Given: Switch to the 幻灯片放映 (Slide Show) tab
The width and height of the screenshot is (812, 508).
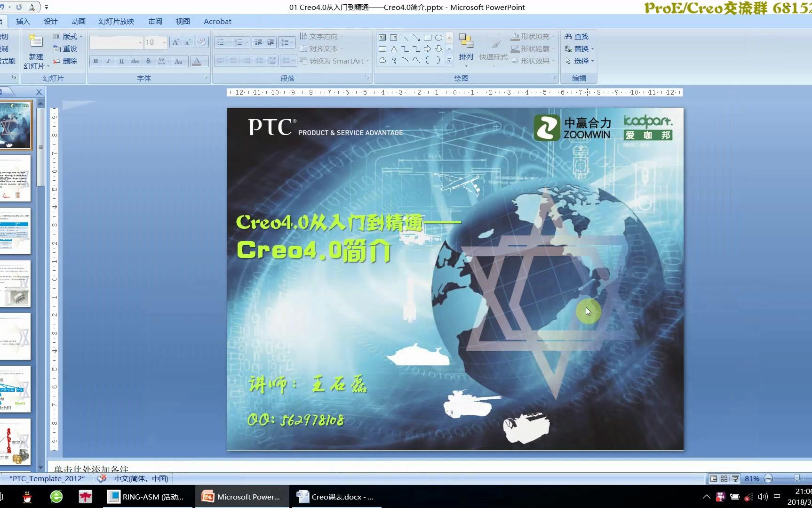Looking at the screenshot, I should click(x=116, y=21).
